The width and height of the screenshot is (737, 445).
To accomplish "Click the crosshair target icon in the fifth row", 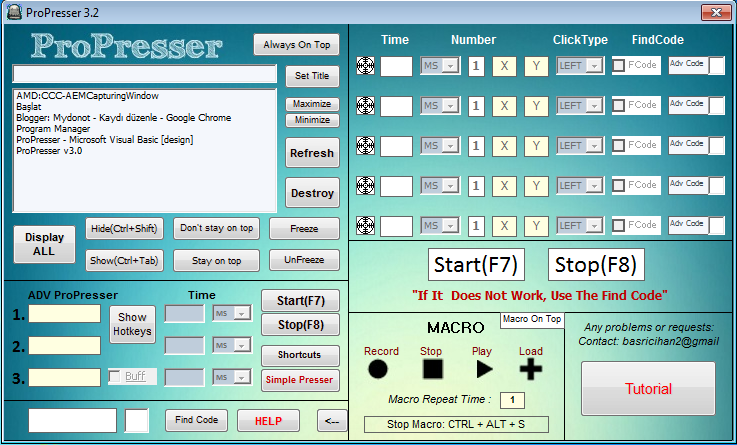I will (365, 226).
